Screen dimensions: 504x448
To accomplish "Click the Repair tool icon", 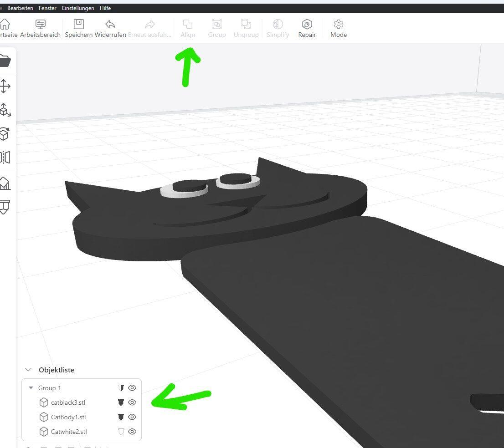I will click(307, 25).
